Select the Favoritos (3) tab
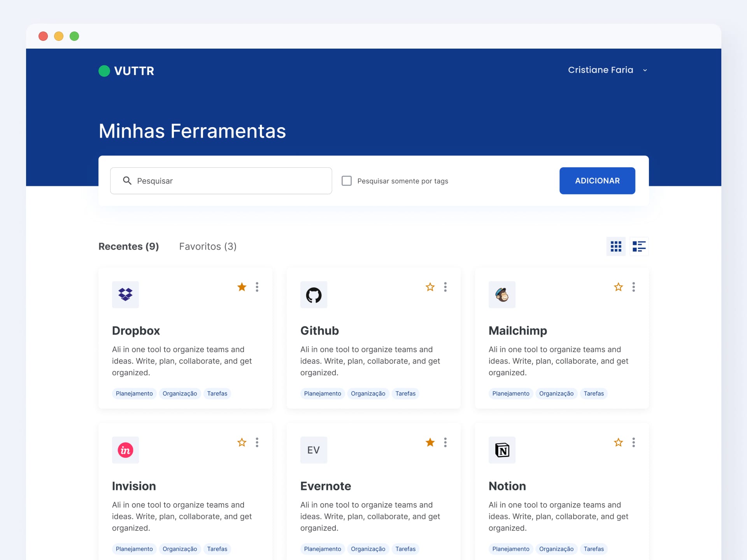This screenshot has height=560, width=747. pos(208,247)
